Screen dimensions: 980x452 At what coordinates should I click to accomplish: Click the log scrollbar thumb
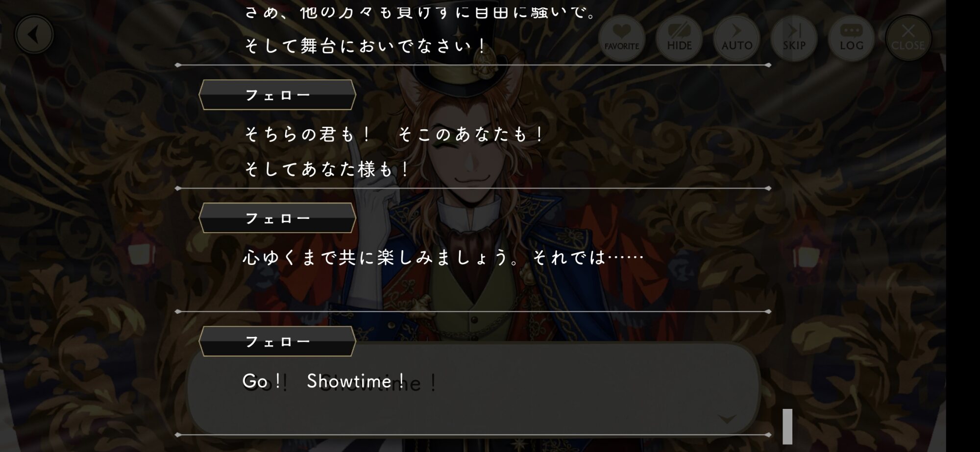[787, 426]
